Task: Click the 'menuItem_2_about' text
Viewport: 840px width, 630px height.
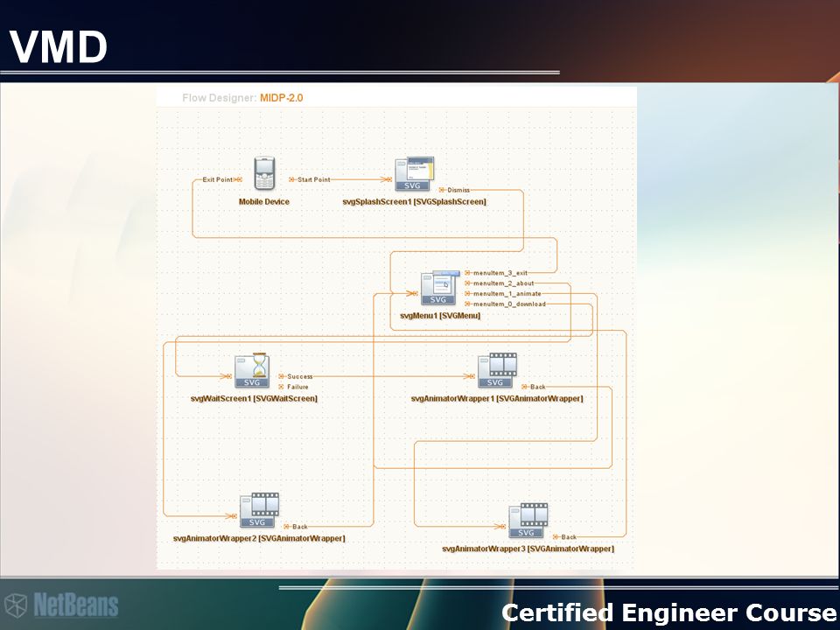Action: [x=504, y=283]
